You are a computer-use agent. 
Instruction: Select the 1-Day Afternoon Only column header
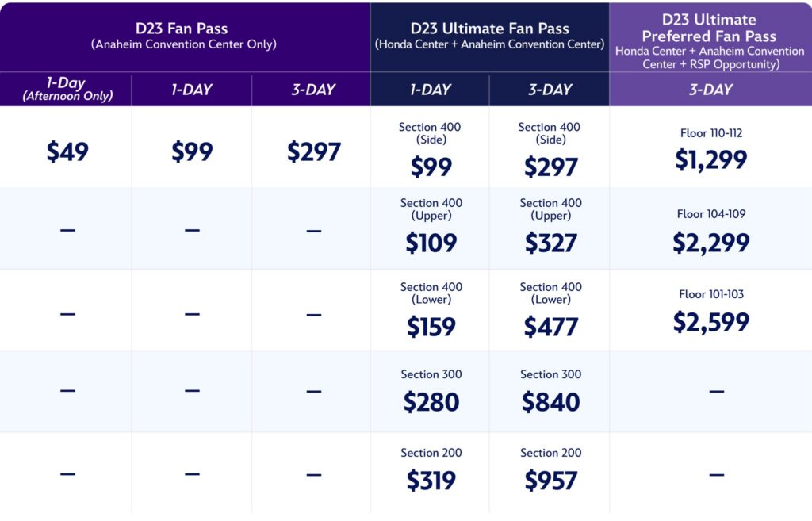click(x=67, y=90)
